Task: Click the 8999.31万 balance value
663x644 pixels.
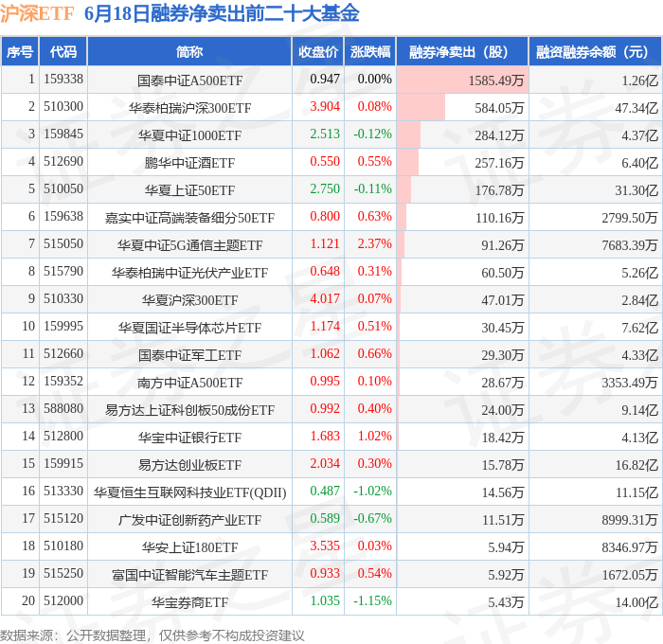Action: pyautogui.click(x=630, y=520)
